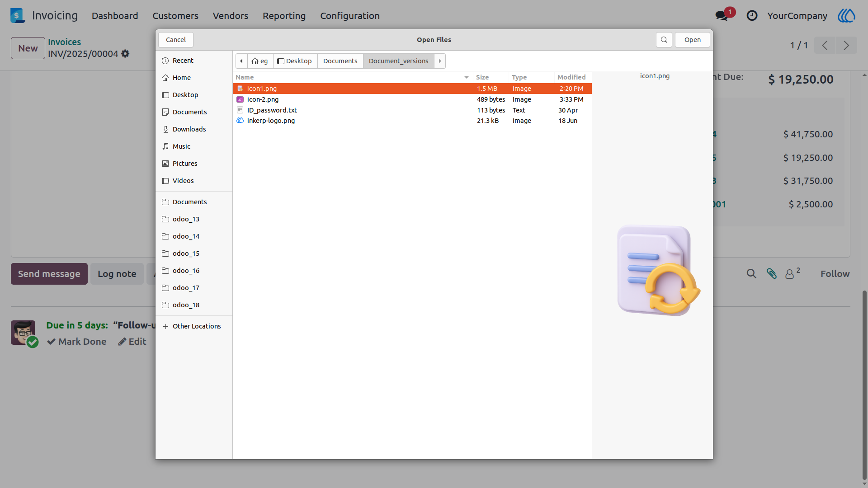Select Desktop in the dialog sidebar
Viewport: 868px width, 488px height.
tap(194, 95)
